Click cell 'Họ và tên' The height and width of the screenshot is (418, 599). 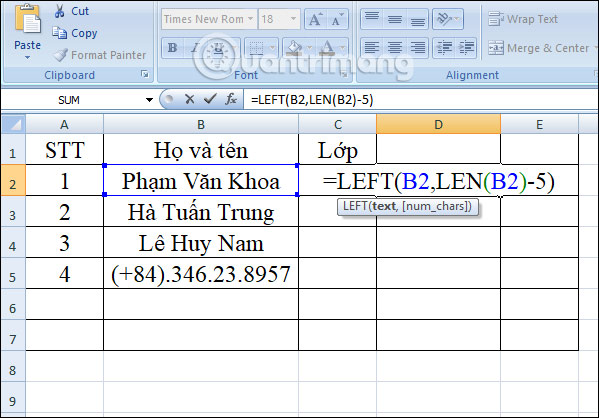click(201, 150)
